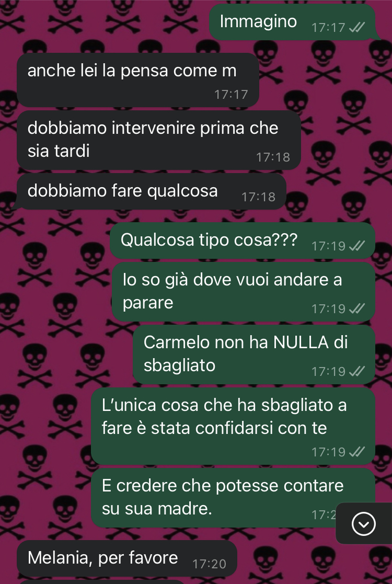The height and width of the screenshot is (584, 392).
Task: Tap the read checkmarks on 'Qualcosa tipo cosa???'
Action: tap(357, 246)
